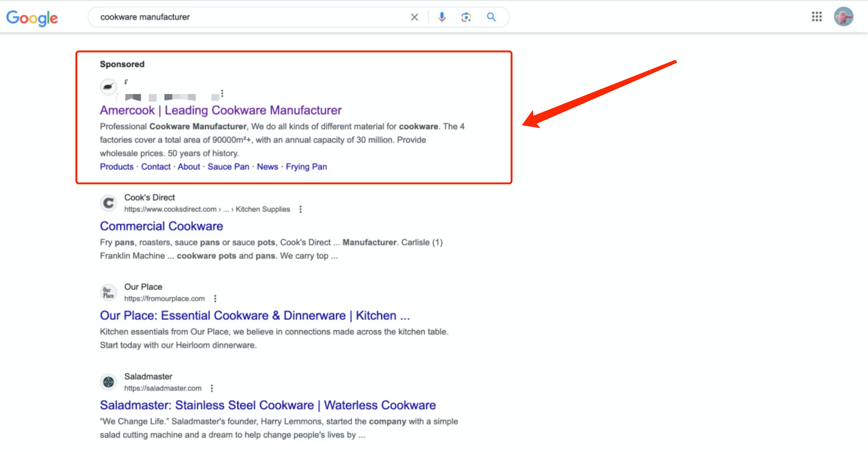Click the fromourplace.com URL
868x452 pixels.
(165, 299)
